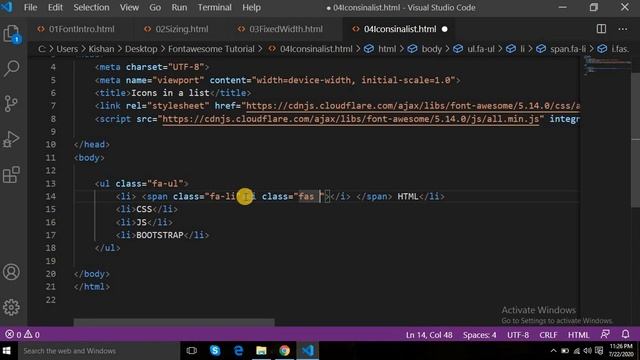Split the editor to the right
Viewport: 640px width, 360px height.
tap(601, 29)
